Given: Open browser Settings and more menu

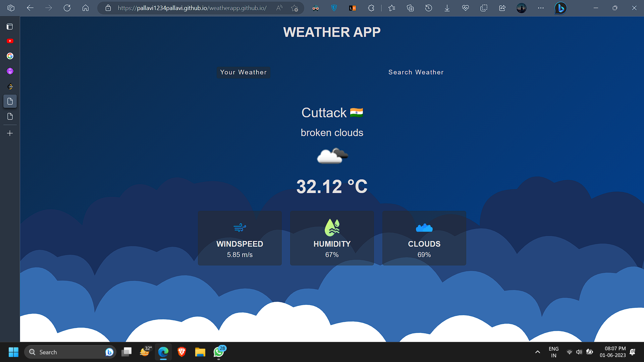Looking at the screenshot, I should pos(541,8).
